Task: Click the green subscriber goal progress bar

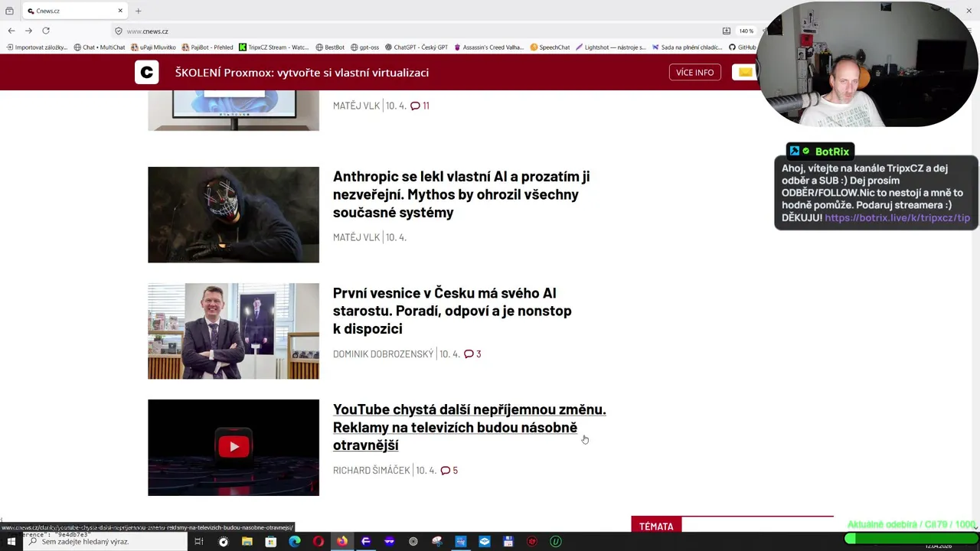Action: (911, 539)
